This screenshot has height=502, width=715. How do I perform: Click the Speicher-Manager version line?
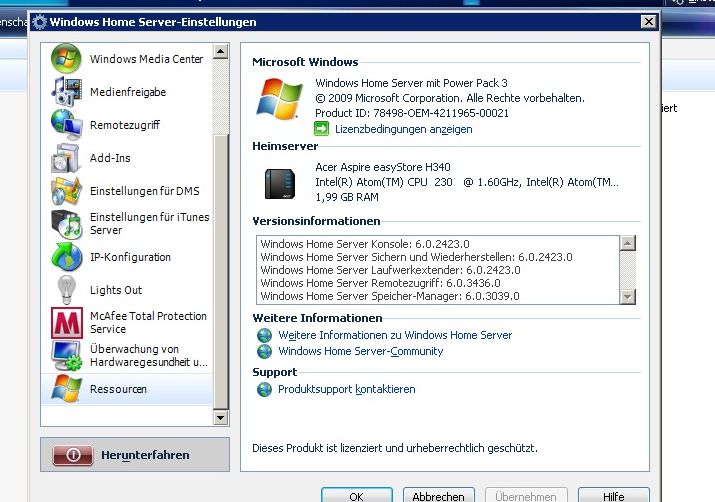tap(390, 296)
